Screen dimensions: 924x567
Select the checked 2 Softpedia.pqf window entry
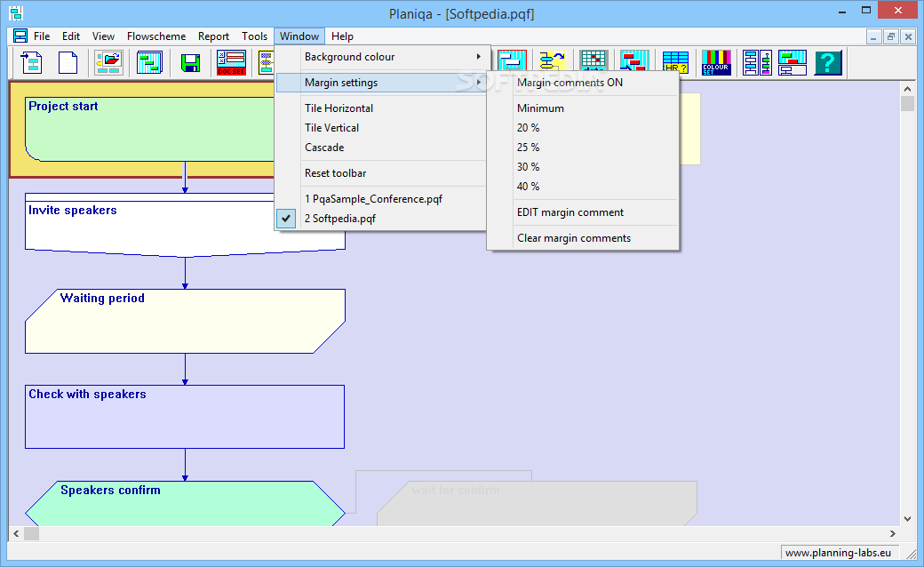pos(380,219)
